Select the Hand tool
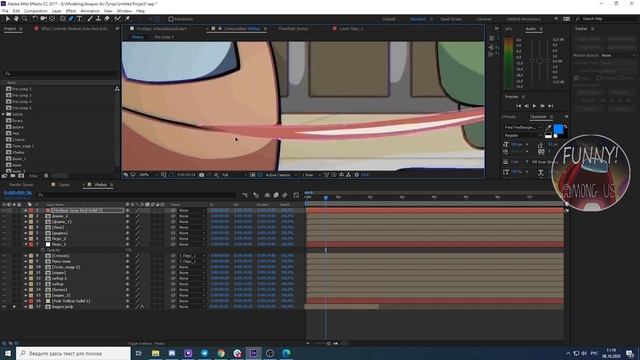This screenshot has height=360, width=640. coord(16,19)
